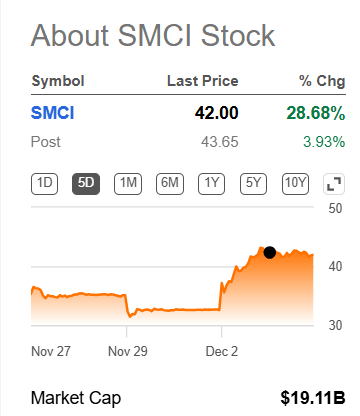Switch chart to 6M range

click(x=170, y=184)
